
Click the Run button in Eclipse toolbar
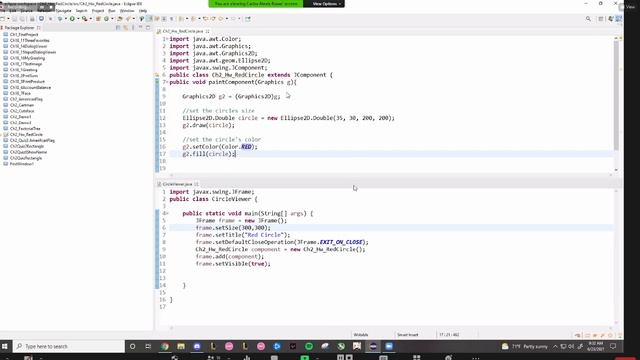tap(72, 19)
